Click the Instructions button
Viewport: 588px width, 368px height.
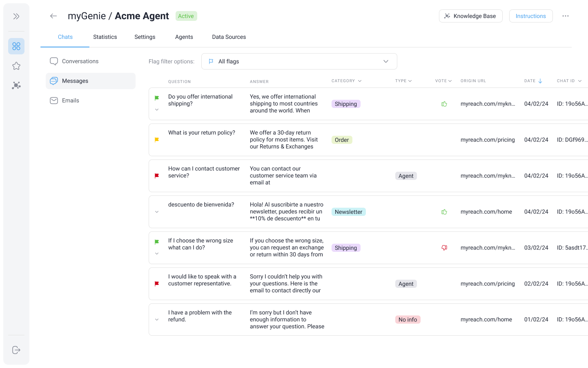[530, 16]
